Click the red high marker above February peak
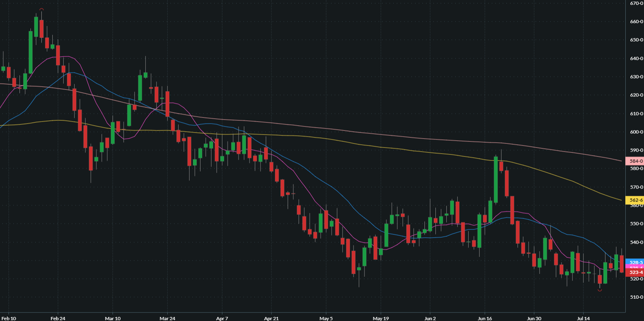This screenshot has height=321, width=644. tap(41, 10)
